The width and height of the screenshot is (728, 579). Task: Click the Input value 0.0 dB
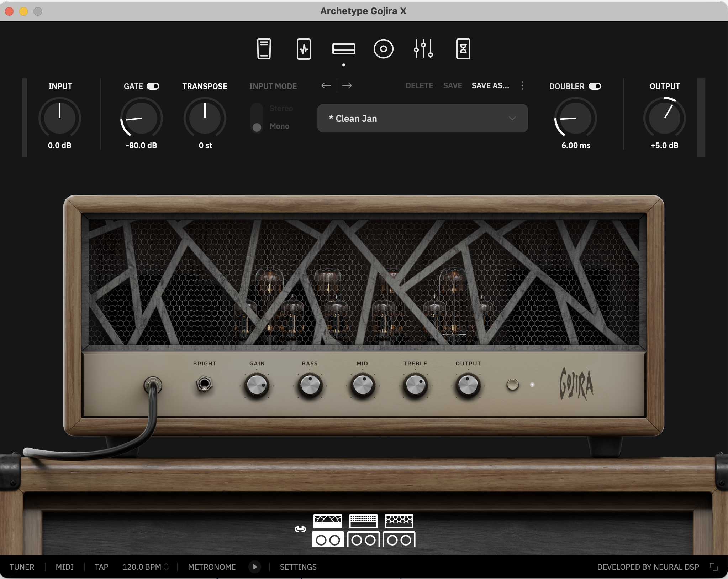(60, 145)
